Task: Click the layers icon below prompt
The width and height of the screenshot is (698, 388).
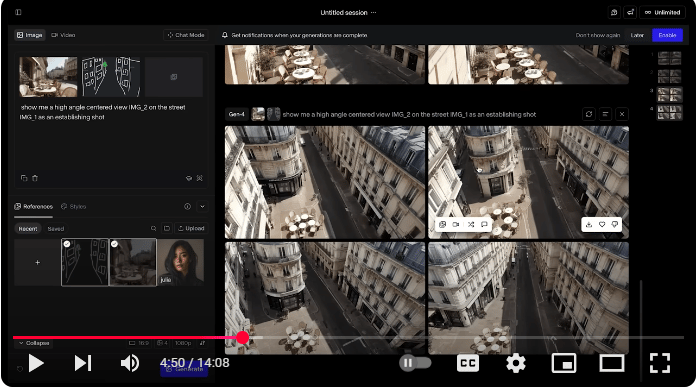Action: coord(189,178)
